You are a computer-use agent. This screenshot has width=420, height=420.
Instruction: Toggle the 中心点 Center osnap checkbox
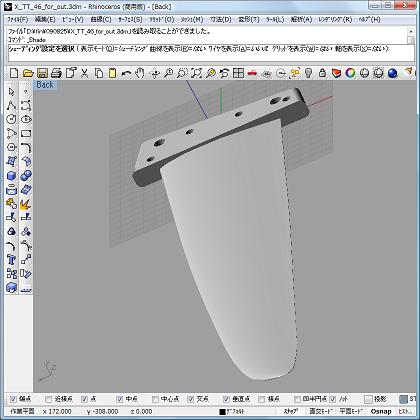click(155, 399)
